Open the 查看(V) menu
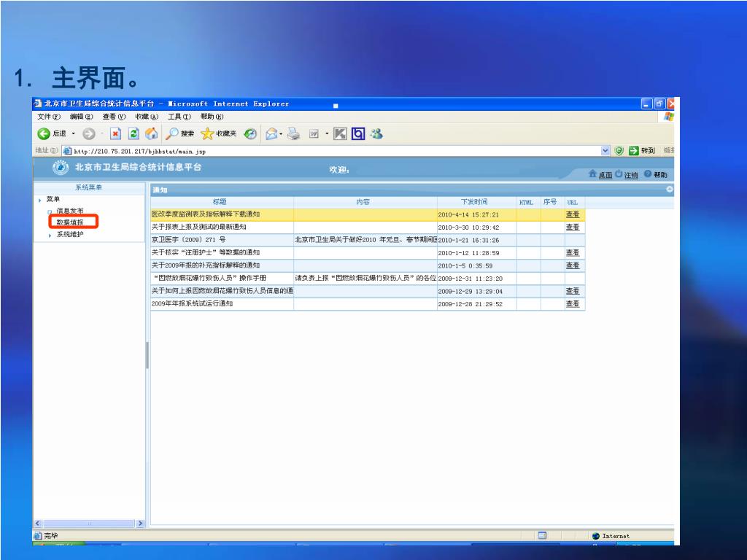The image size is (747, 560). pos(114,117)
